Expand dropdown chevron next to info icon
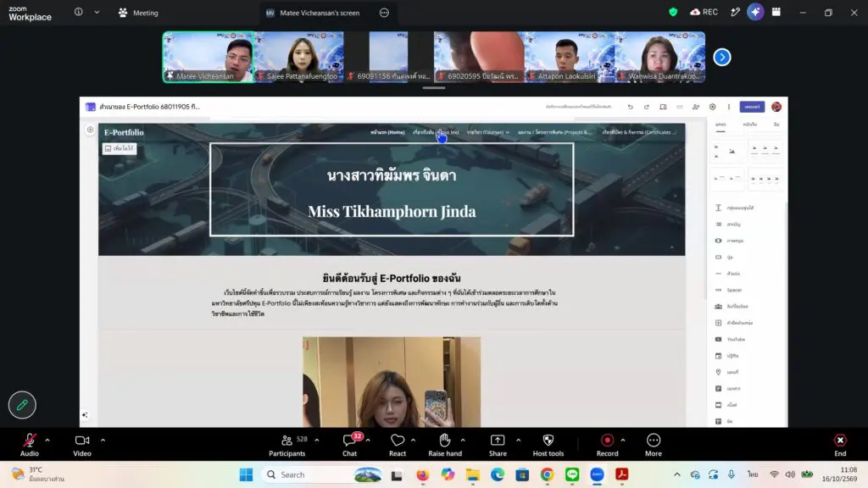Image resolution: width=868 pixels, height=488 pixels. click(x=97, y=12)
